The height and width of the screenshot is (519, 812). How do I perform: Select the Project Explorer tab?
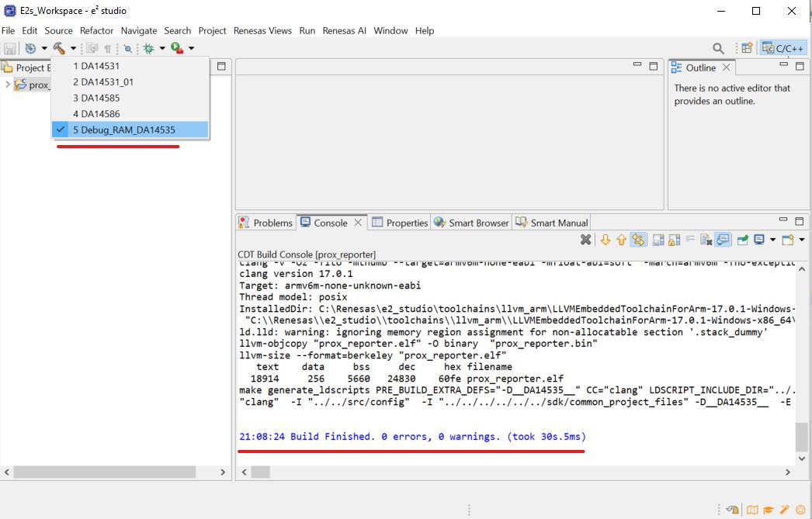[x=27, y=67]
